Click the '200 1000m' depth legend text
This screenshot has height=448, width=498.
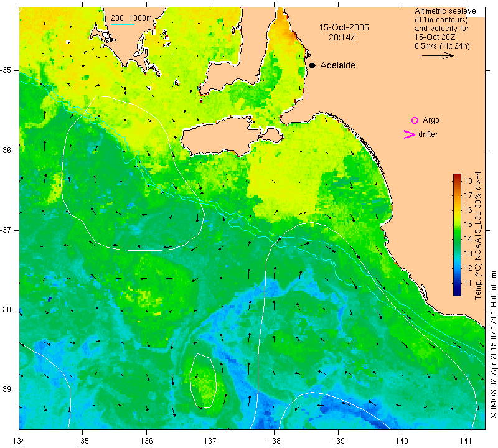point(131,18)
